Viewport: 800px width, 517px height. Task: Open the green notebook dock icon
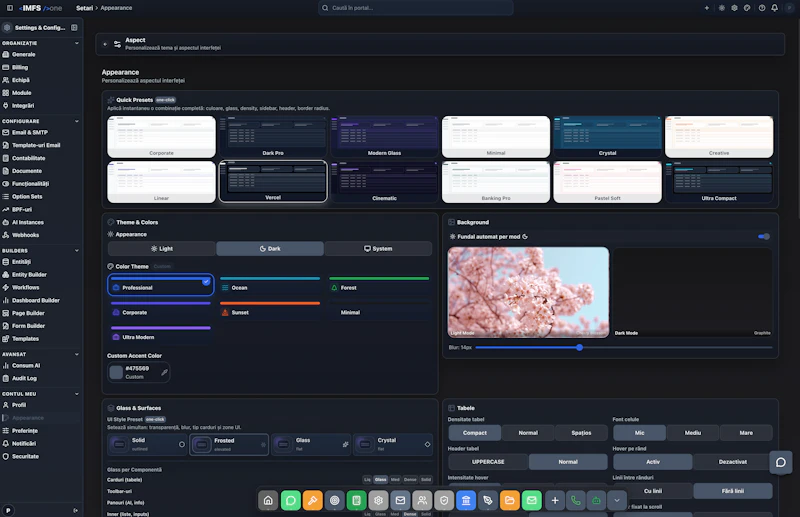tap(356, 501)
